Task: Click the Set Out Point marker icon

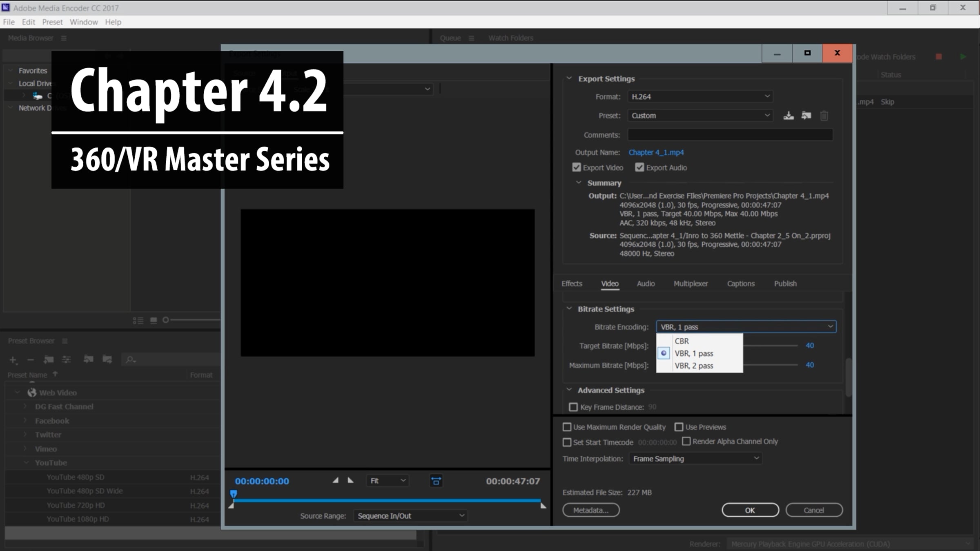Action: [350, 480]
